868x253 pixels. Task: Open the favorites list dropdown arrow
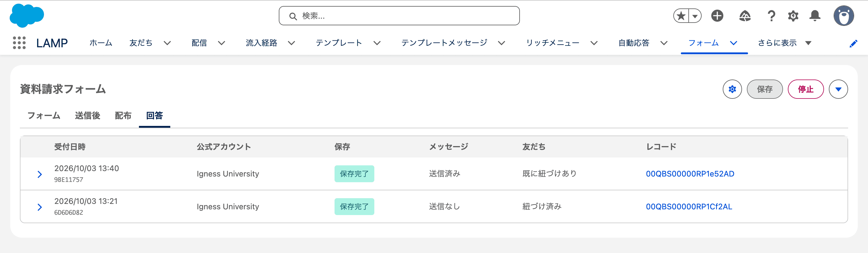tap(695, 16)
